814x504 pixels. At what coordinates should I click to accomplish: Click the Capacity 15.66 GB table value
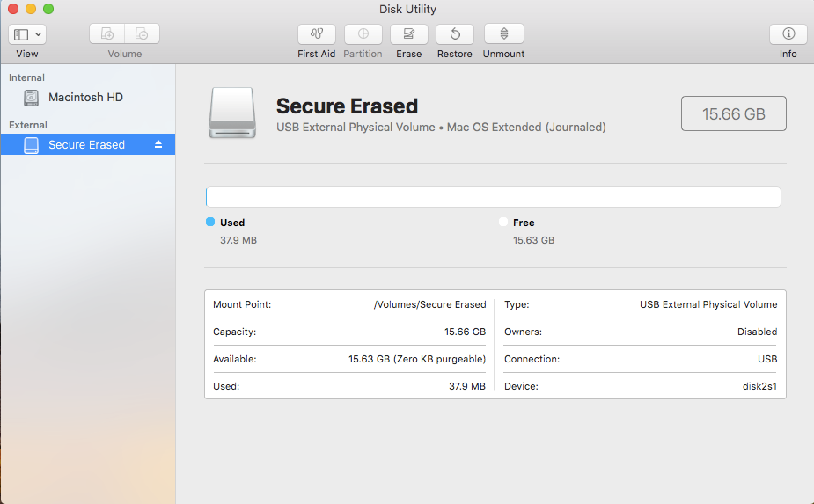[x=466, y=332]
